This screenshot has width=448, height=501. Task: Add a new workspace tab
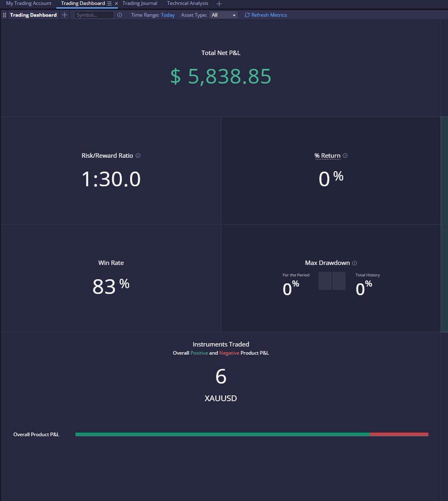click(219, 4)
